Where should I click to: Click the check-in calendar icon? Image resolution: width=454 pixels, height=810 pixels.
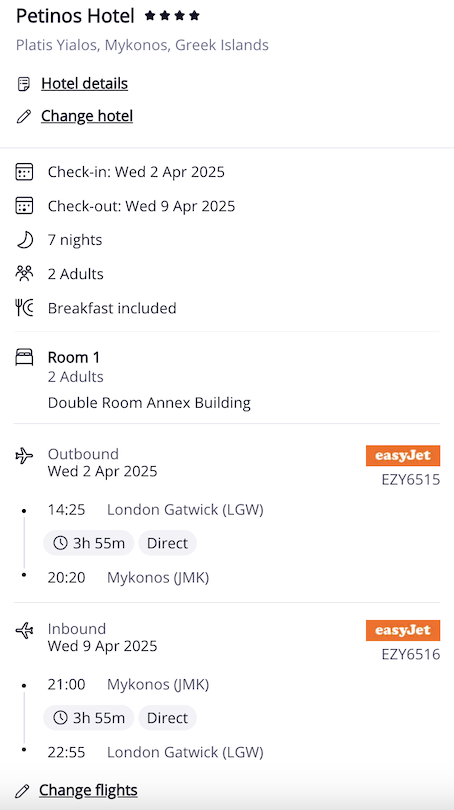tap(24, 172)
